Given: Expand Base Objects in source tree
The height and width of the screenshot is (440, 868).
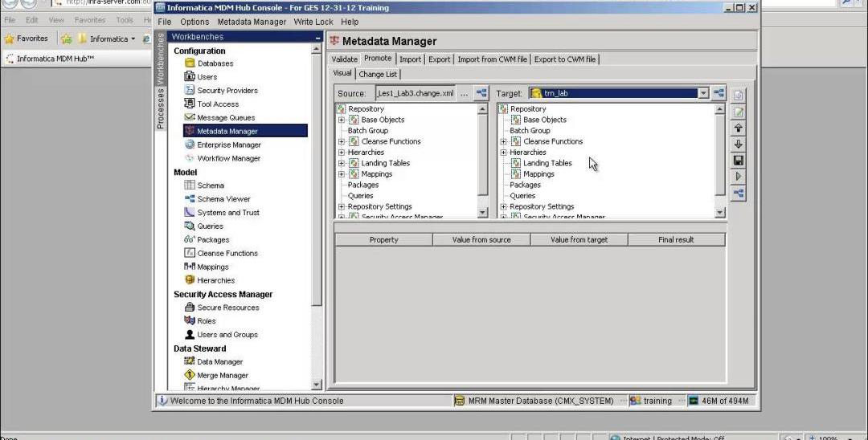Looking at the screenshot, I should [x=342, y=120].
